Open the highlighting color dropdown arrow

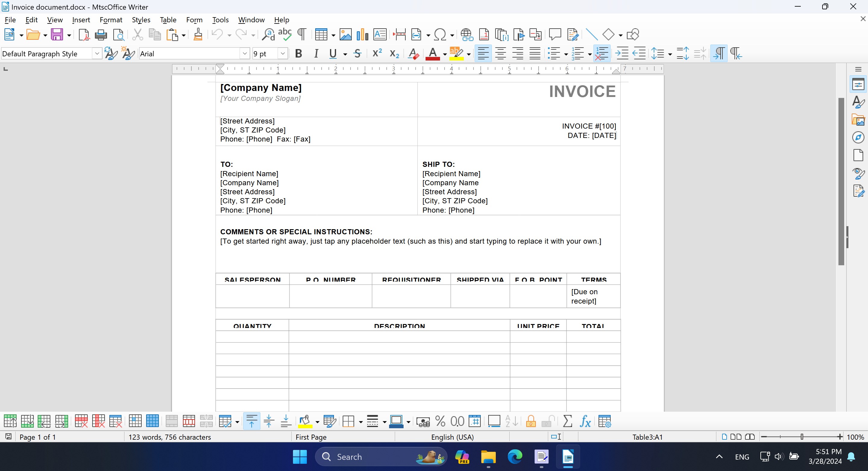468,53
